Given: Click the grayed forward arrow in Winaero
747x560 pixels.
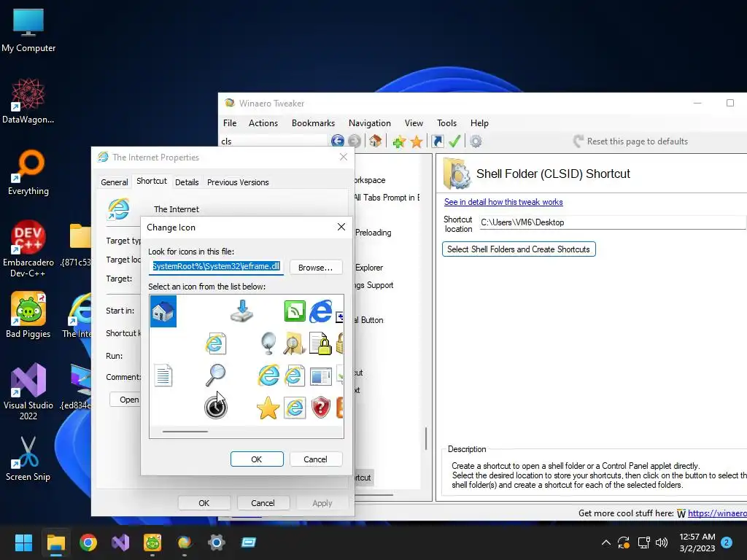Looking at the screenshot, I should [354, 141].
